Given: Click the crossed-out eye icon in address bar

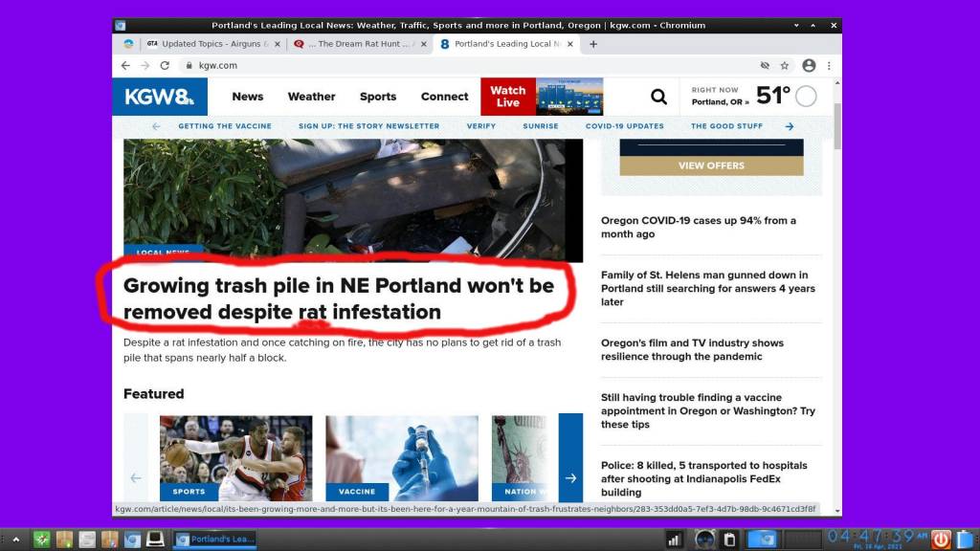Looking at the screenshot, I should [x=765, y=66].
